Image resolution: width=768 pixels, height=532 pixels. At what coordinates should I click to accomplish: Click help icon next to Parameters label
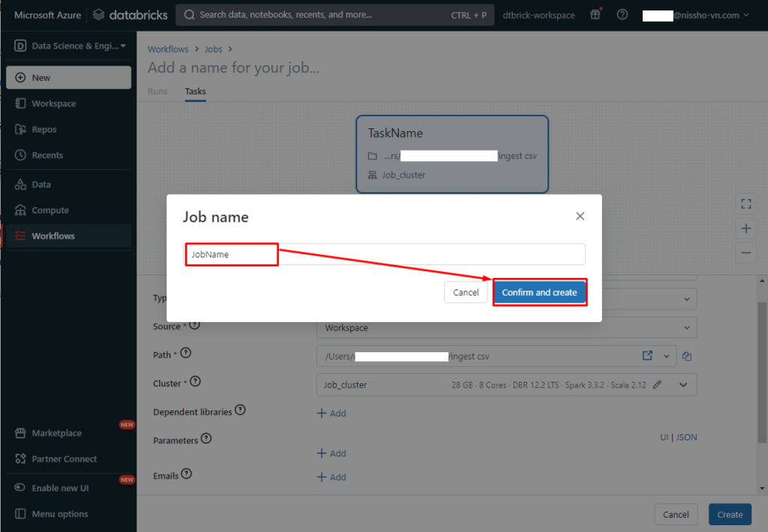point(206,438)
